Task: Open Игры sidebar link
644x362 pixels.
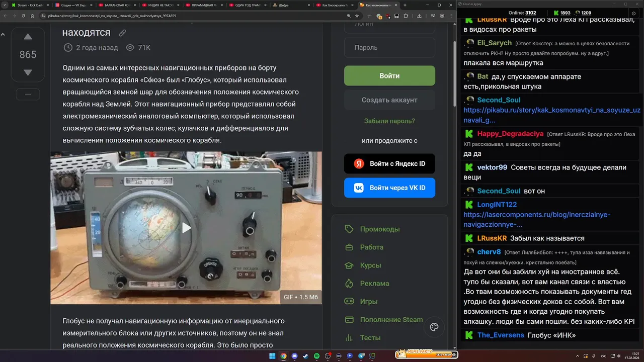Action: [369, 302]
